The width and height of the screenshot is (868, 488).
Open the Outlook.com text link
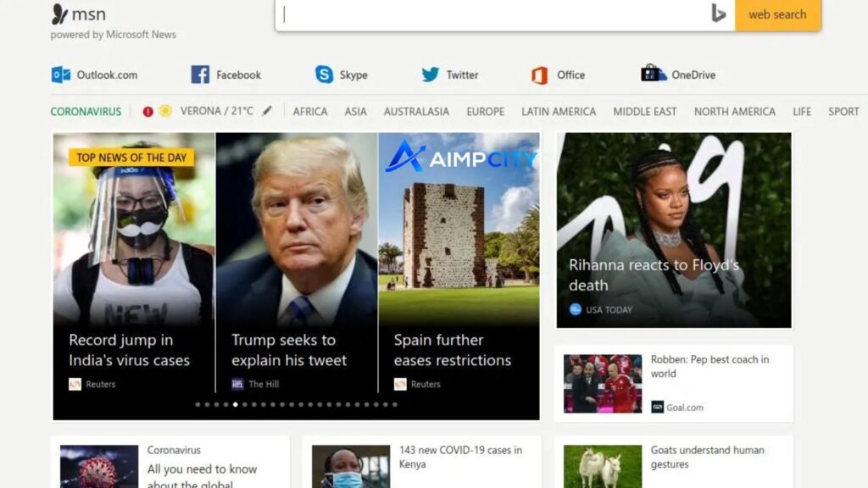tap(107, 75)
